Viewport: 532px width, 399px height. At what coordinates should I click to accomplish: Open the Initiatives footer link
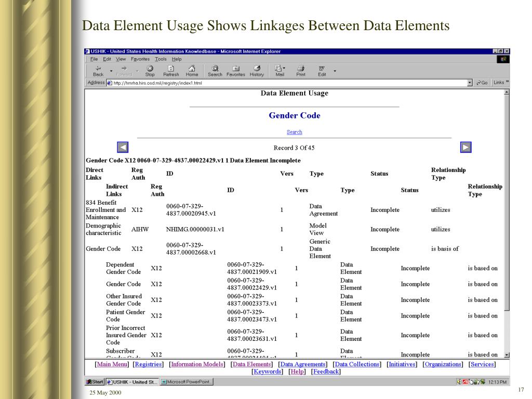(402, 364)
